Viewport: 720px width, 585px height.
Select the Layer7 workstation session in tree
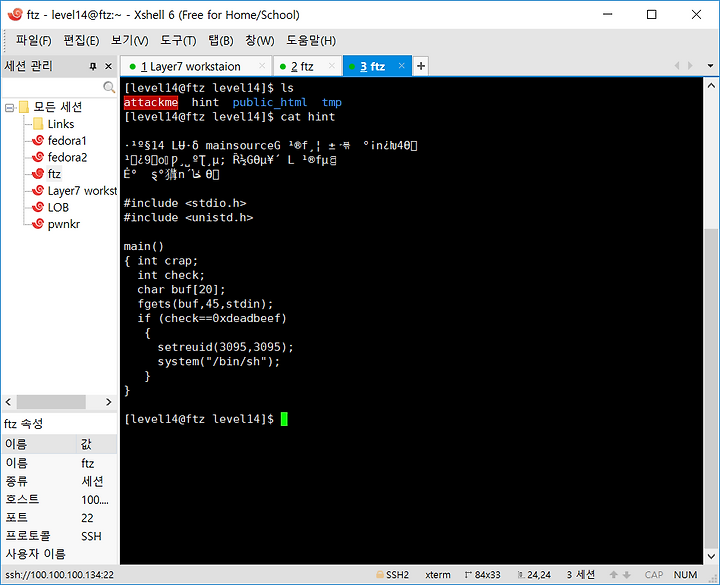pyautogui.click(x=82, y=191)
